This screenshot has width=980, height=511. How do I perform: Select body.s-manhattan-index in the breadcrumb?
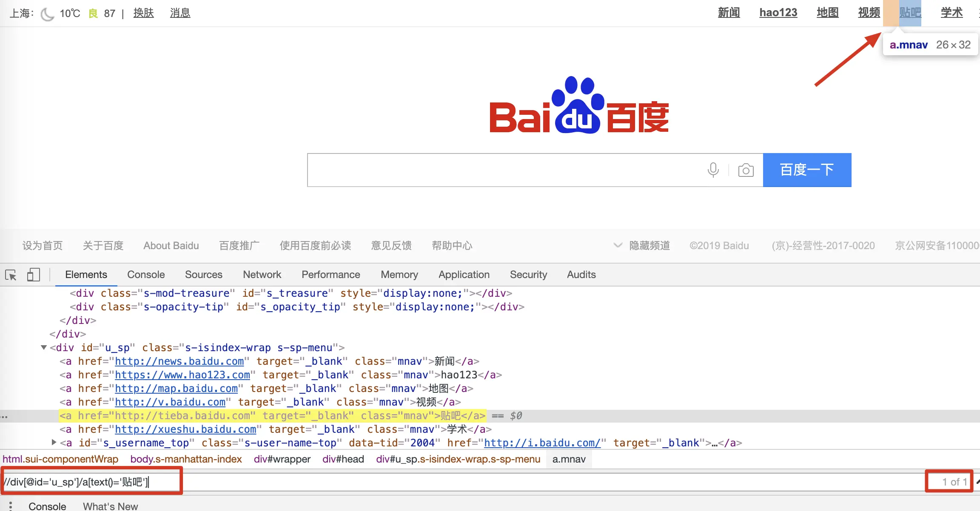tap(186, 459)
